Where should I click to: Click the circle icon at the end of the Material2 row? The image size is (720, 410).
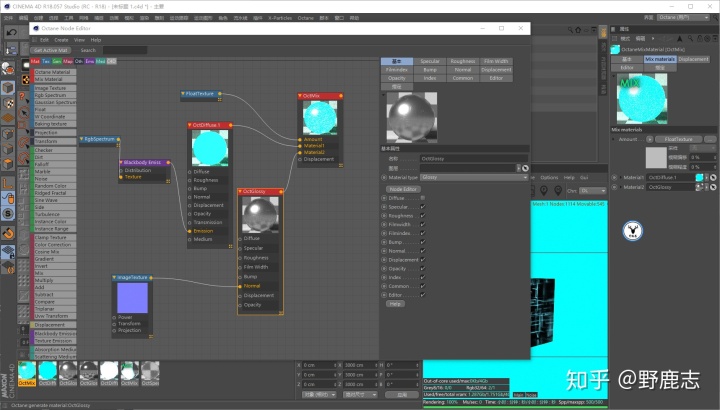click(x=713, y=187)
